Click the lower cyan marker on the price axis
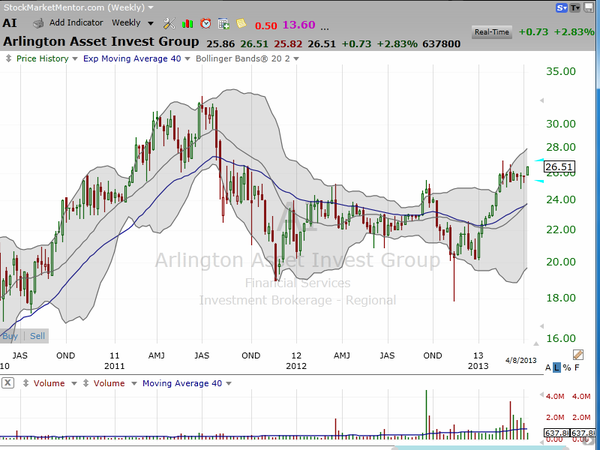Image resolution: width=600 pixels, height=450 pixels. coord(539,181)
